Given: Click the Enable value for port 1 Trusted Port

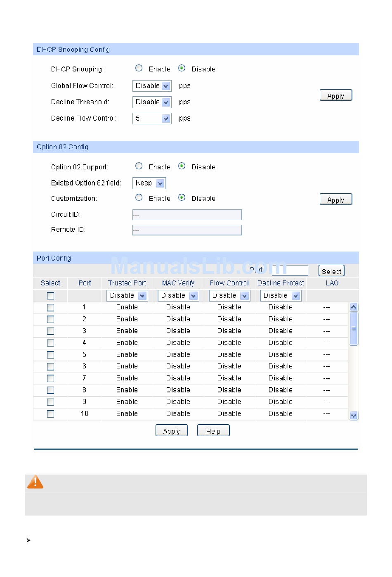Looking at the screenshot, I should coord(127,307).
